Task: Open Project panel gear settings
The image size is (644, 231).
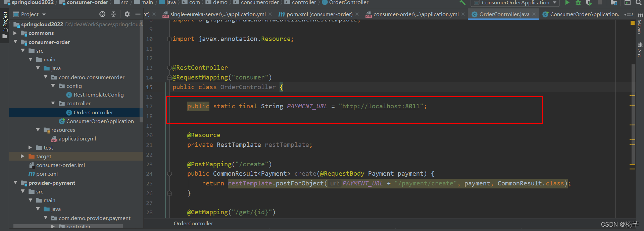Action: tap(127, 14)
